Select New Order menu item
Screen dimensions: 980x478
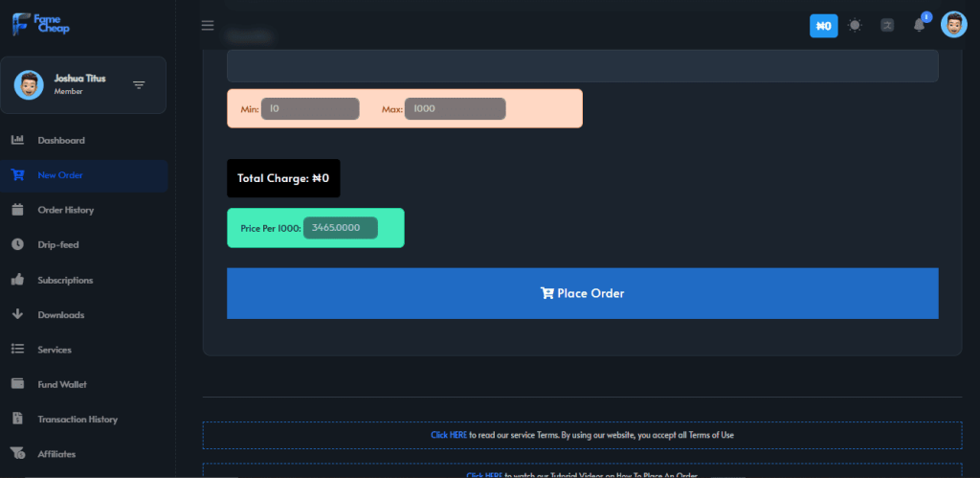click(60, 175)
